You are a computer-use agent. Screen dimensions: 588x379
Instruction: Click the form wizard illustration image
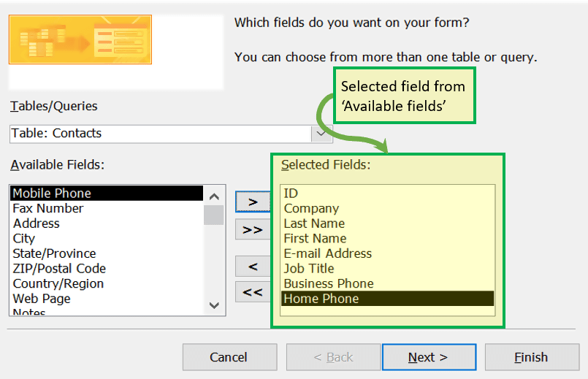click(80, 39)
